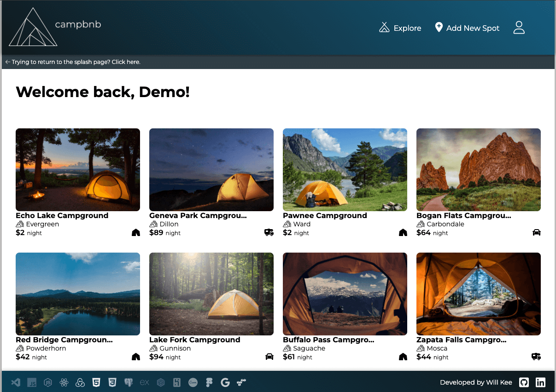Screen dimensions: 556x392
Task: Go to Add New Spot
Action: coord(467,28)
